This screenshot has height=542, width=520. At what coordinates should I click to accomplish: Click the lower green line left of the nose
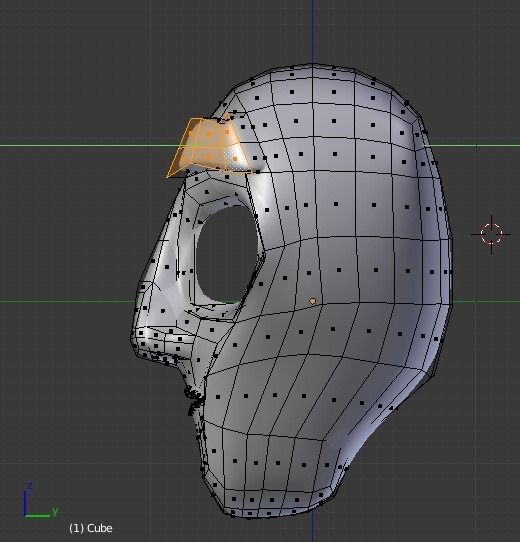tap(67, 301)
